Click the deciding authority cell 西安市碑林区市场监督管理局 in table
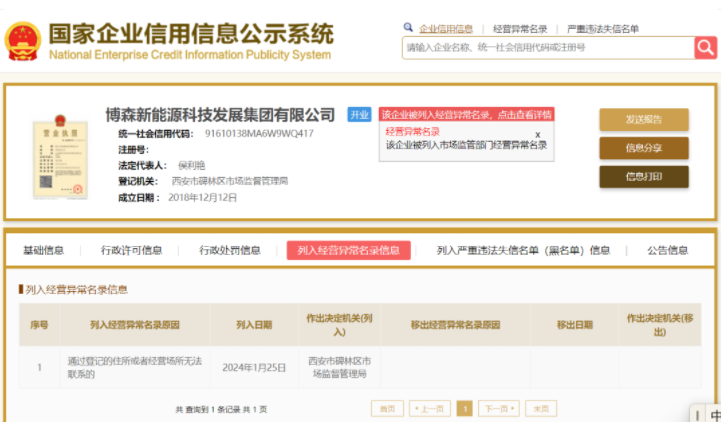 [x=339, y=367]
